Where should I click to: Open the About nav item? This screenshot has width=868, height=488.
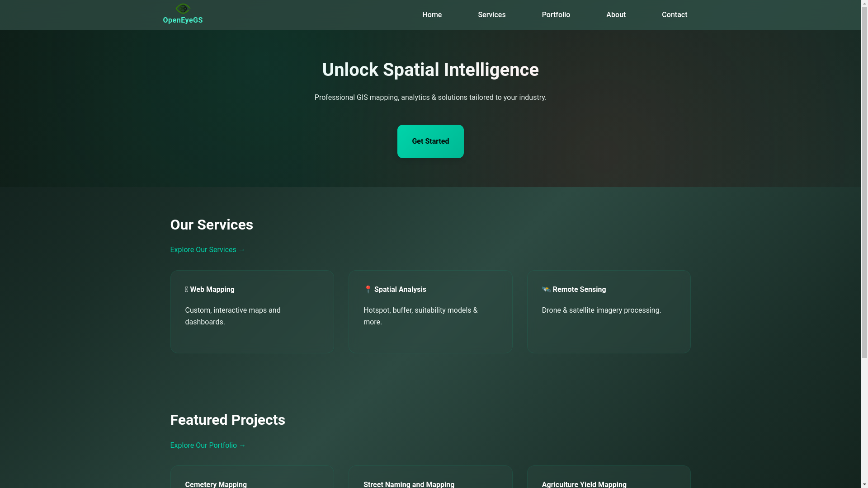[616, 15]
